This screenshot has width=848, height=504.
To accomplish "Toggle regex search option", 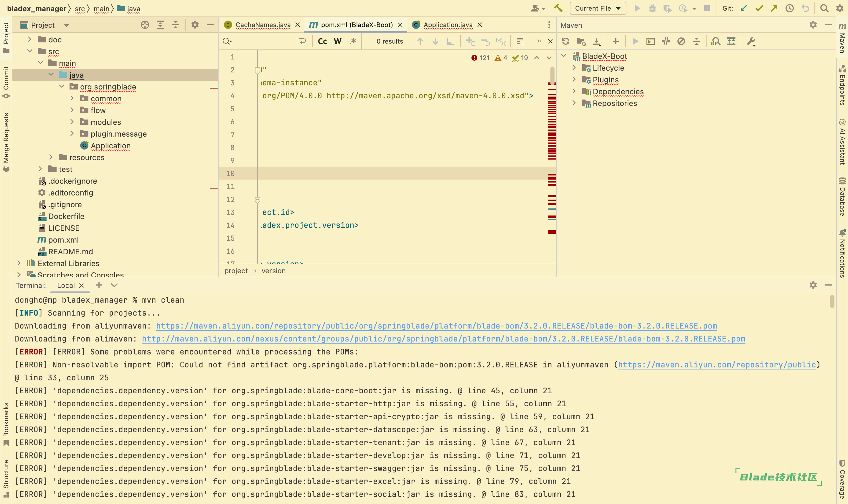I will tap(353, 42).
